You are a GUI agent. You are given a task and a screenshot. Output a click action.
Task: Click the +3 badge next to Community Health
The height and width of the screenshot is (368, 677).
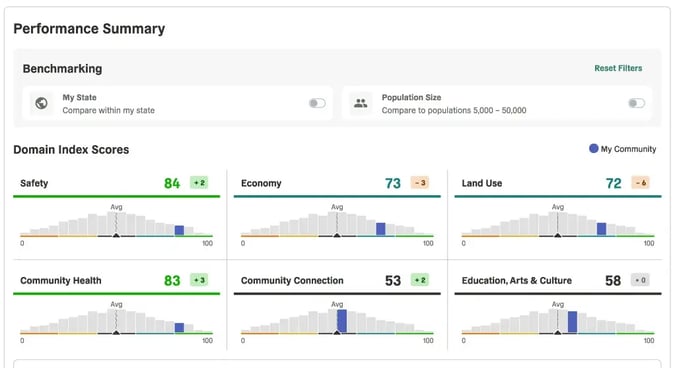(199, 280)
